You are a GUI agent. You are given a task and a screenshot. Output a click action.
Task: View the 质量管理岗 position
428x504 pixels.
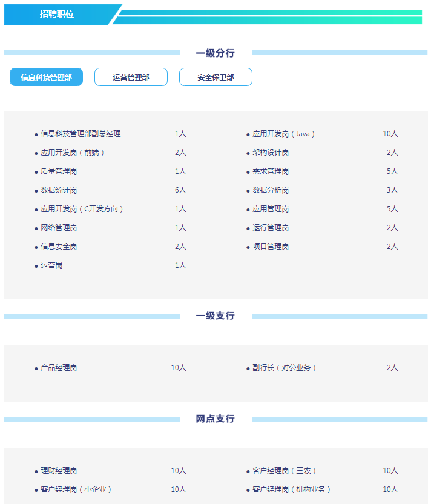(59, 171)
